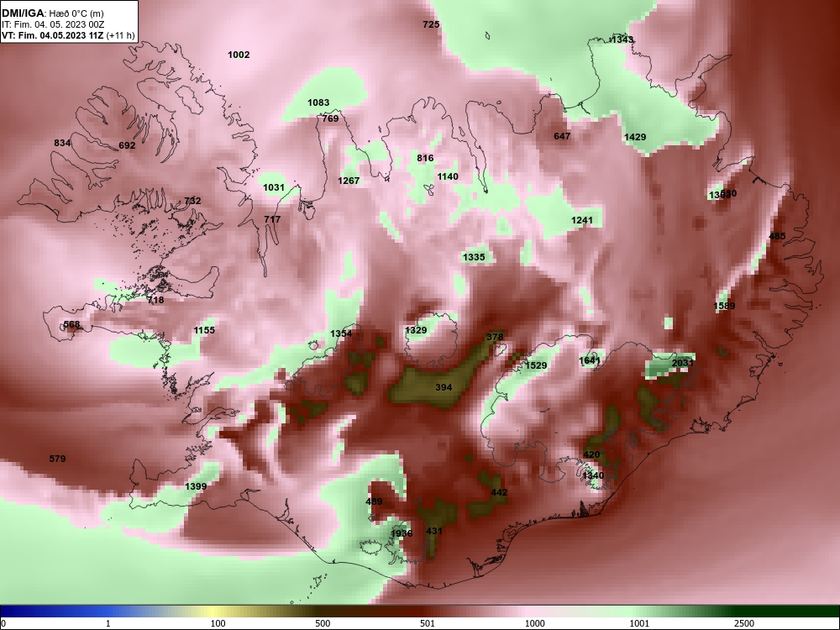Click the 431 height value

point(434,532)
